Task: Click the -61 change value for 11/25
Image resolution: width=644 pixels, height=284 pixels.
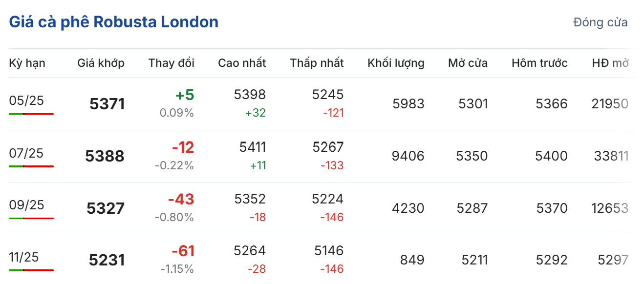Action: click(183, 251)
